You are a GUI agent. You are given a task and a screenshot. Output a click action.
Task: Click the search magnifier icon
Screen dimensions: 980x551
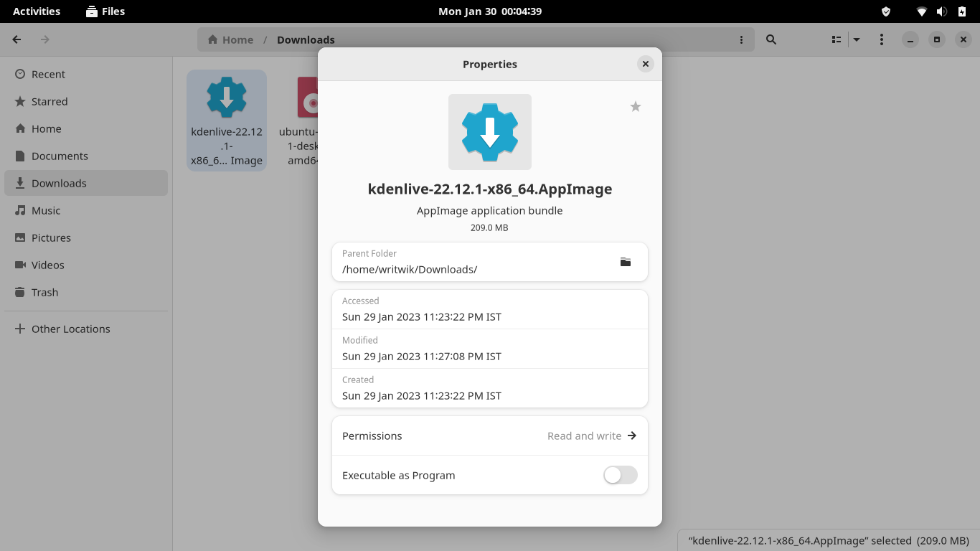[771, 39]
